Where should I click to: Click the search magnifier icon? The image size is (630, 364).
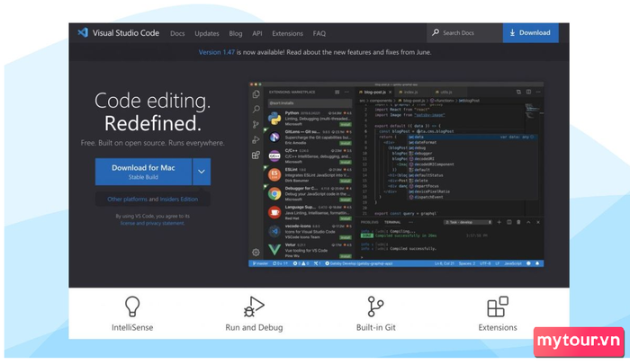pyautogui.click(x=436, y=32)
